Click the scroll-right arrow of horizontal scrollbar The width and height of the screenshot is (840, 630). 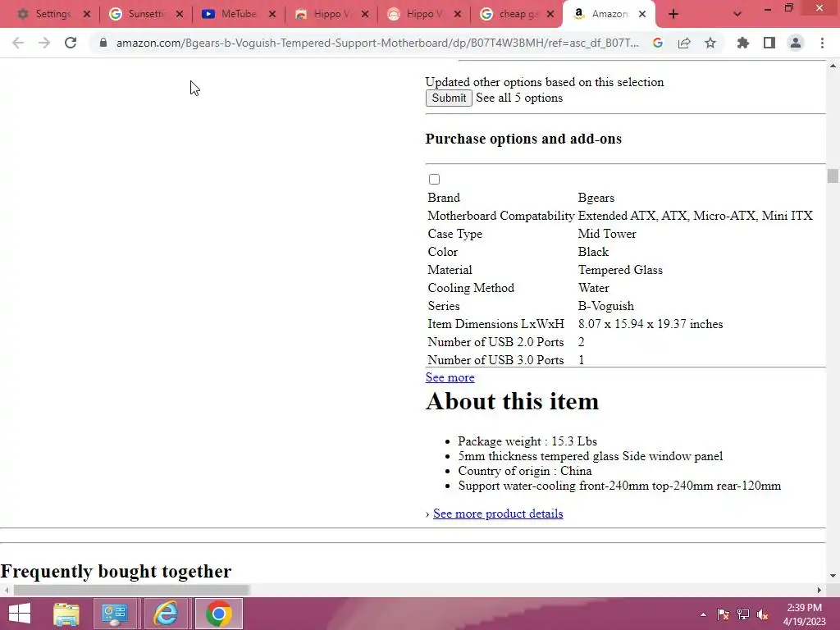[x=819, y=590]
